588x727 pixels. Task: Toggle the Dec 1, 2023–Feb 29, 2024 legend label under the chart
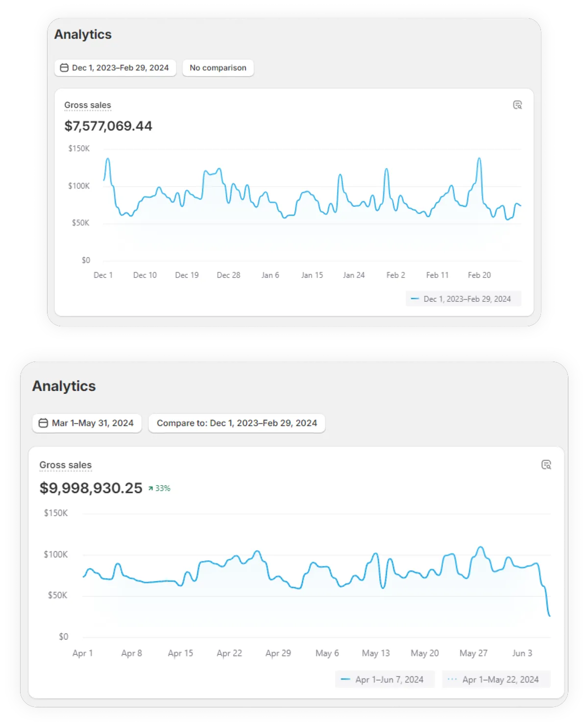point(467,299)
